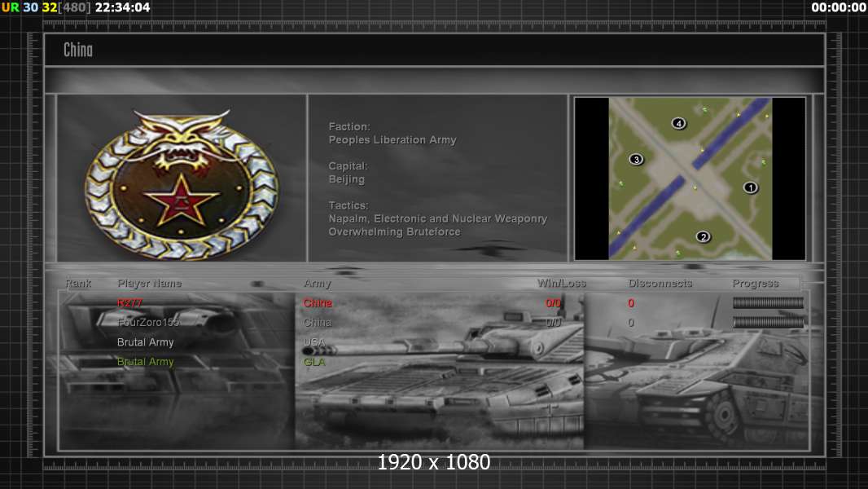
Task: Click the Rank column header
Action: (78, 283)
